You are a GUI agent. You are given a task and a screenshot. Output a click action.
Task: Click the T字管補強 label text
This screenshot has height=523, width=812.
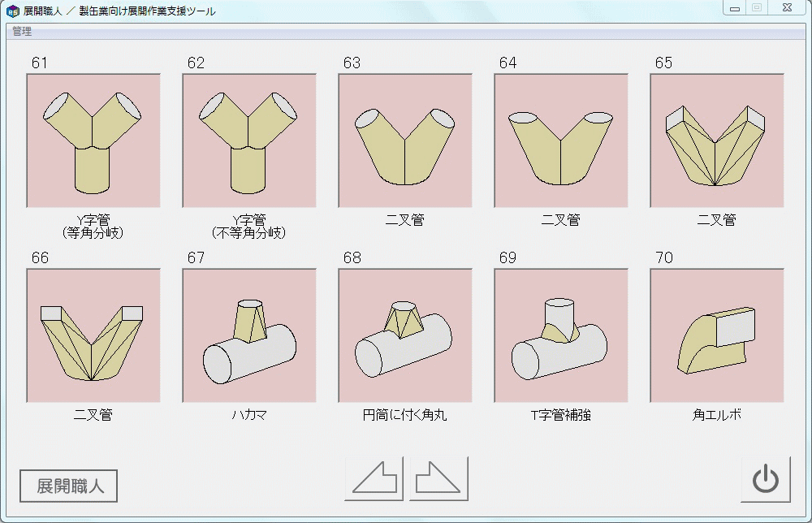(561, 415)
